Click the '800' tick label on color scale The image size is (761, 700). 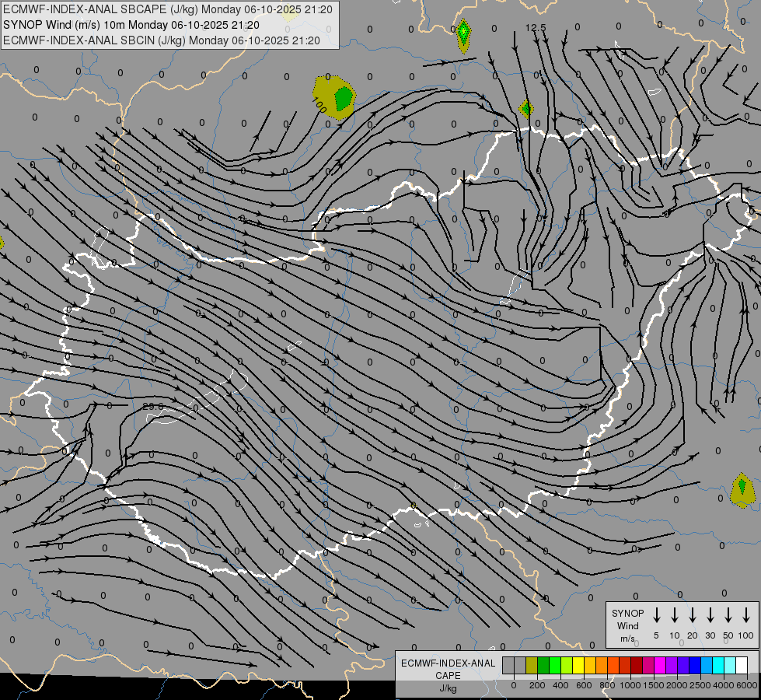(x=607, y=685)
